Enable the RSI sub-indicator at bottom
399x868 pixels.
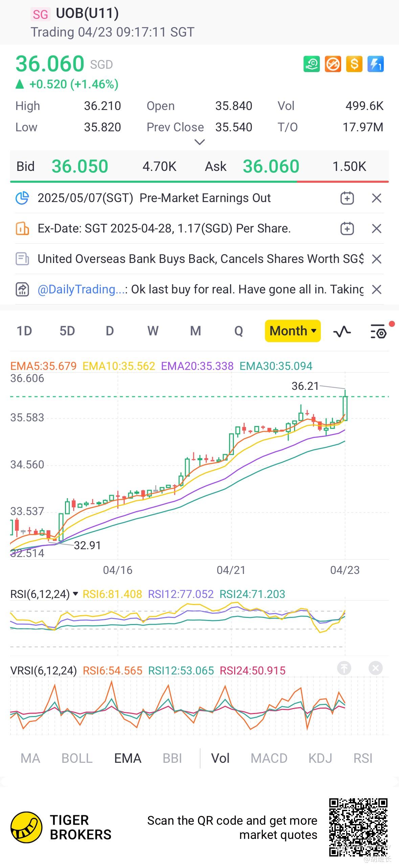[363, 758]
